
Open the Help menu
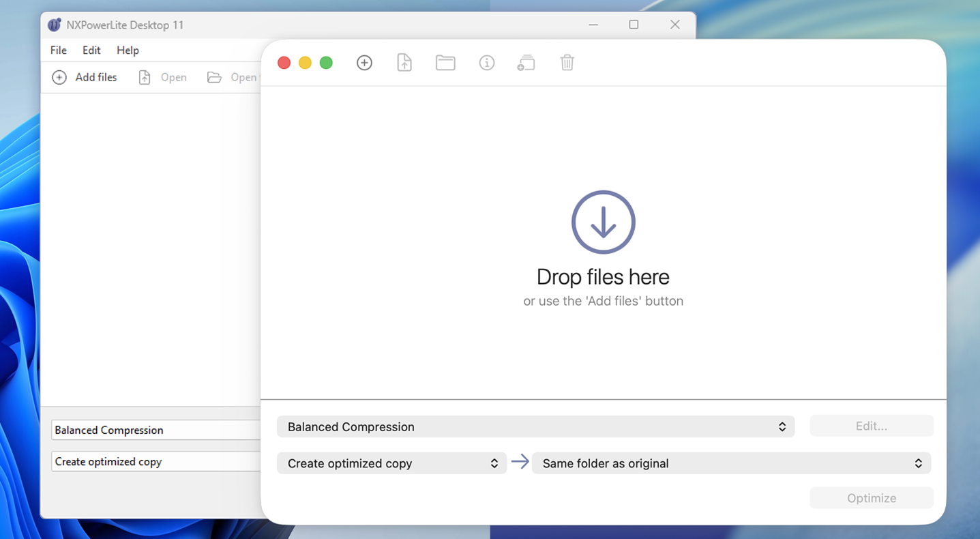click(128, 50)
